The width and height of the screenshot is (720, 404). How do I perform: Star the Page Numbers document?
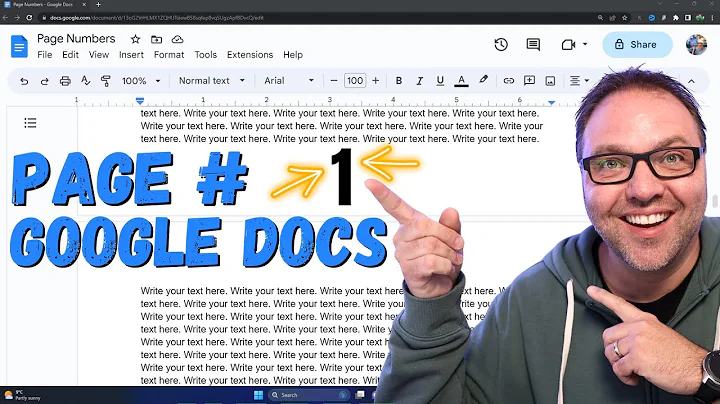point(135,39)
